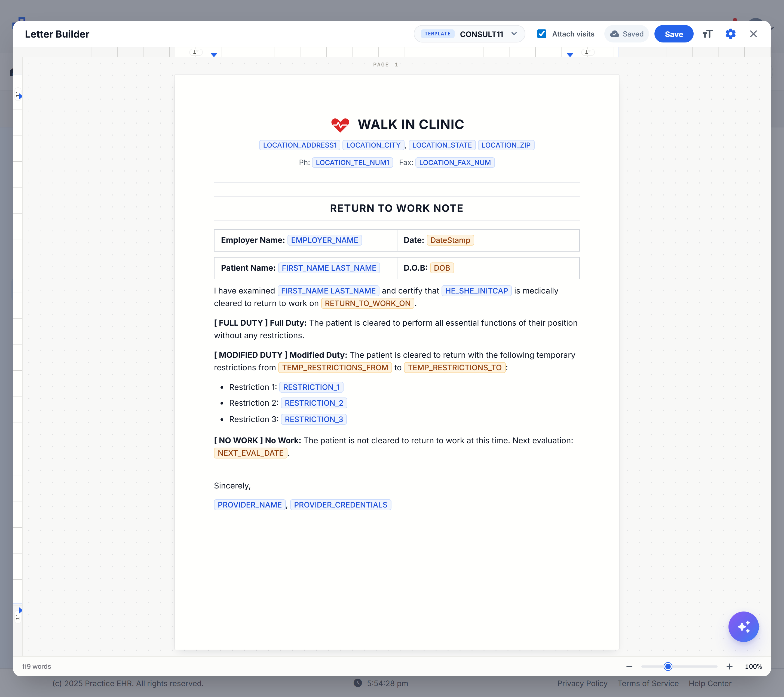Select the LOCATION_ADDRESS1 field tag
This screenshot has width=784, height=697.
coord(299,145)
